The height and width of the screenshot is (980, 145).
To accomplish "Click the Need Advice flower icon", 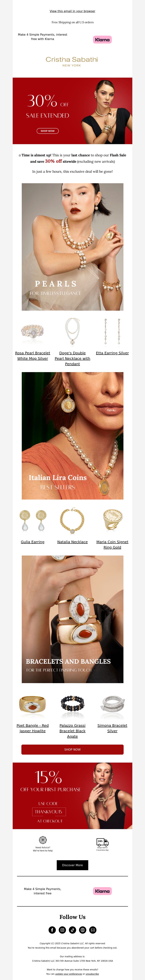I will coord(43,840).
